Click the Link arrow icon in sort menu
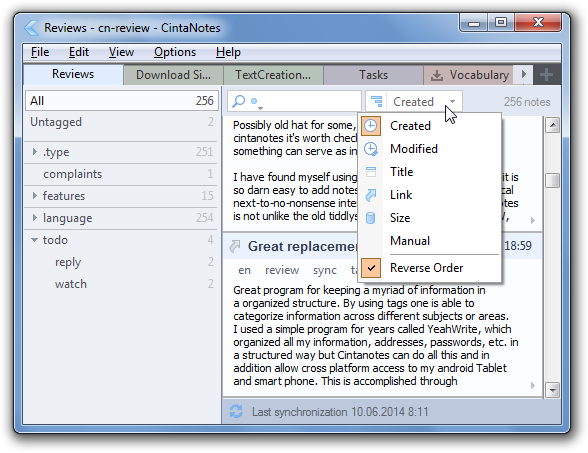This screenshot has width=588, height=453. click(x=371, y=195)
